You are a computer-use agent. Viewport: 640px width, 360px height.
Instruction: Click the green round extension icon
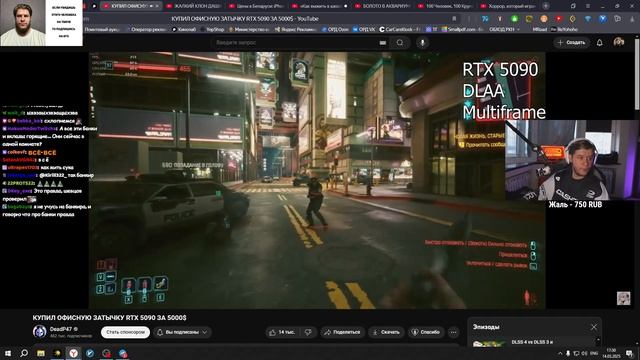tap(514, 19)
